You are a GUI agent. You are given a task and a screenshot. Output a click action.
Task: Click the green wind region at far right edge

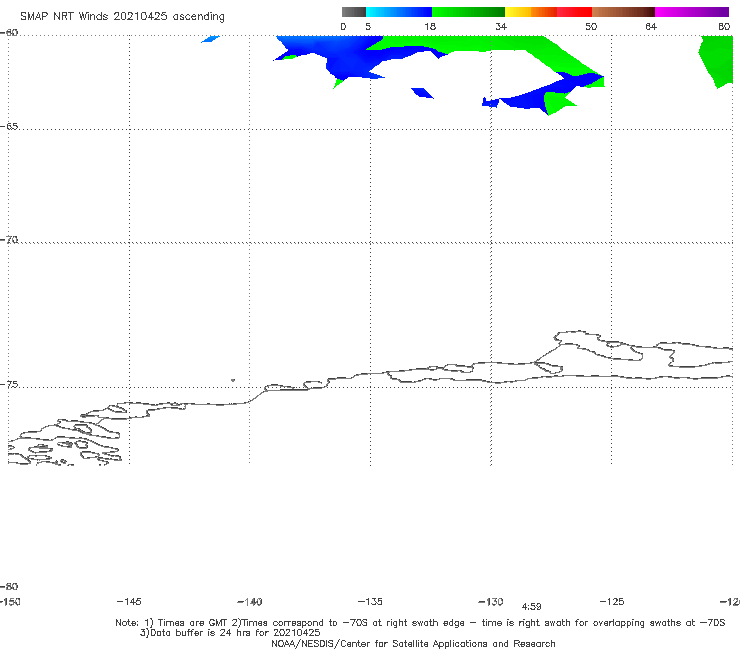coord(717,61)
